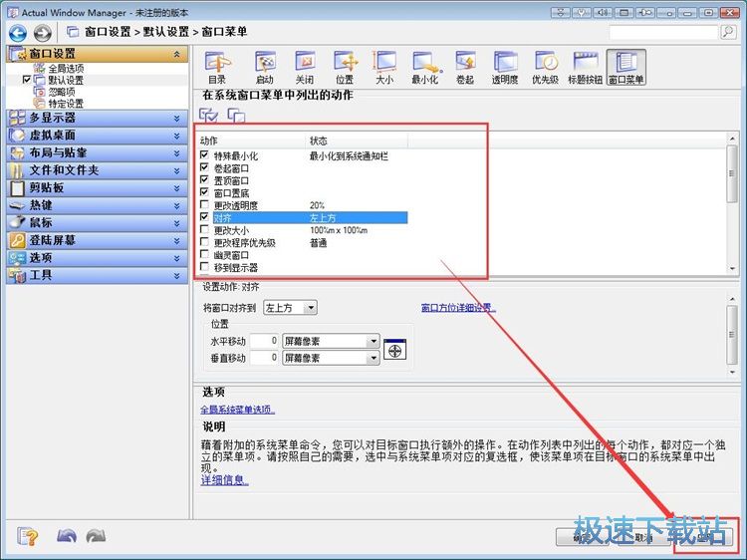Click the search magnifier icon
The width and height of the screenshot is (747, 560).
point(728,33)
